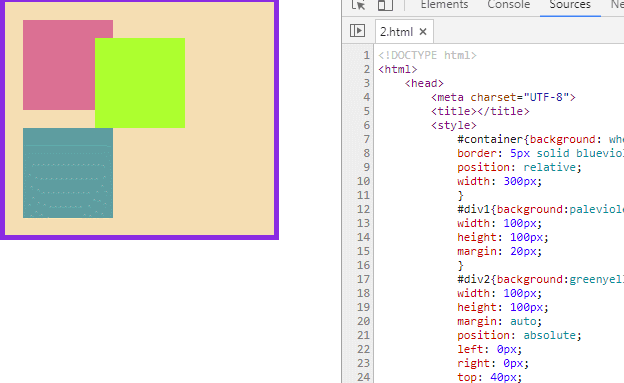Click the '<title></title>' line

(x=480, y=111)
